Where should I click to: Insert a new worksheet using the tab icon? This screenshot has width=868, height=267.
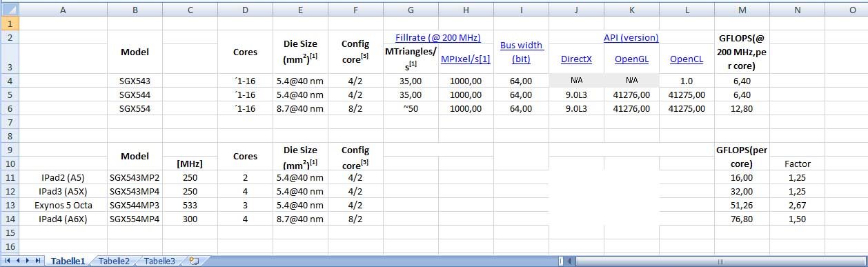pyautogui.click(x=194, y=261)
